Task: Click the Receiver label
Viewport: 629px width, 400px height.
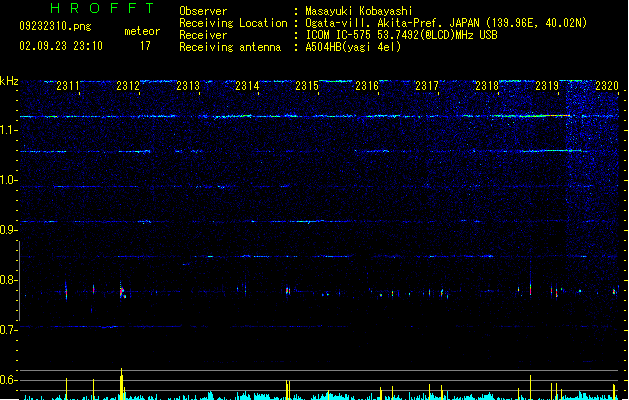Action: [203, 35]
